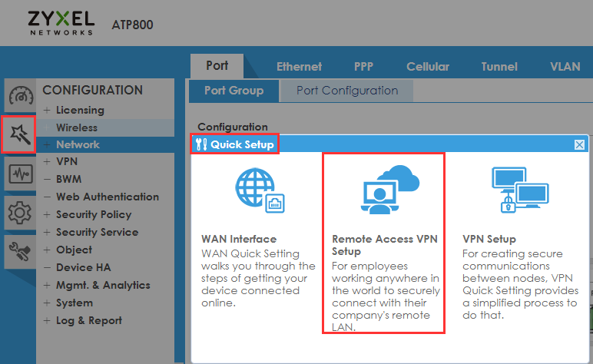The image size is (593, 364).
Task: Open Web Authentication in the sidebar
Action: click(x=107, y=197)
